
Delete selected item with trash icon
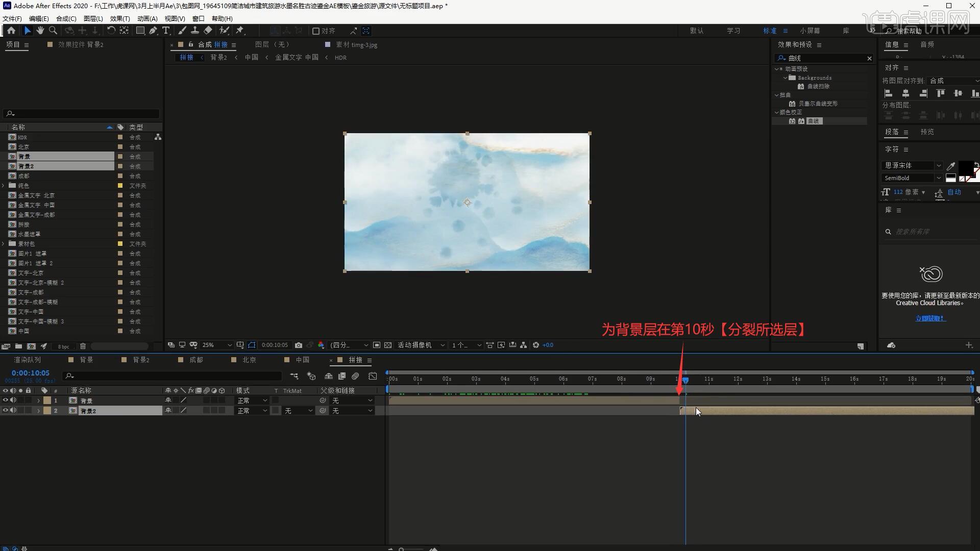(x=83, y=346)
